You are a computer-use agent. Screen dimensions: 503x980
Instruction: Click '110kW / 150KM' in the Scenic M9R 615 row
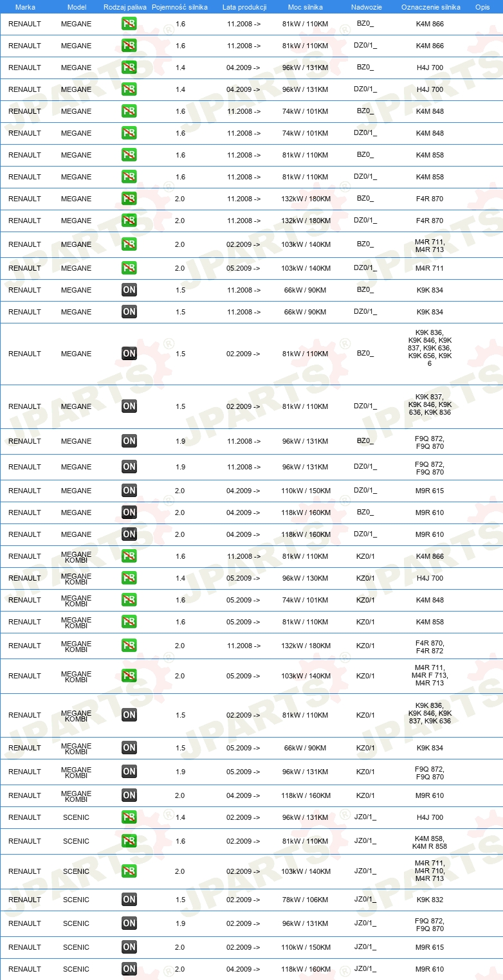point(306,947)
